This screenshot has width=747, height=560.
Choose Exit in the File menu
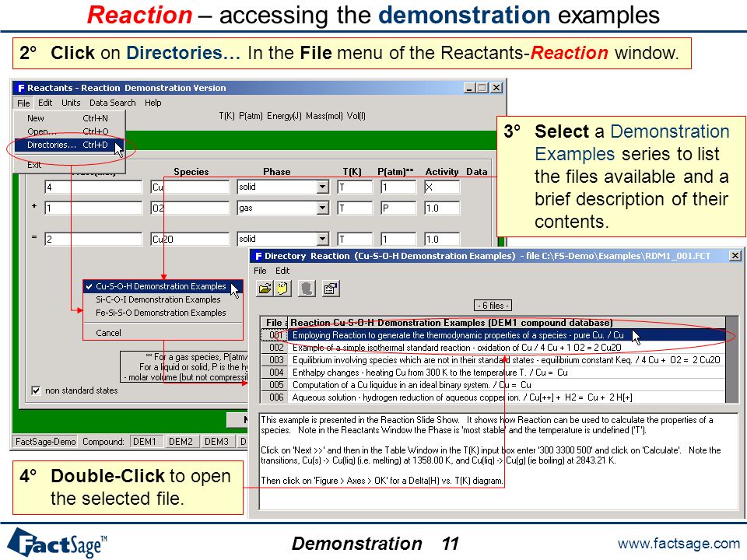69,165
